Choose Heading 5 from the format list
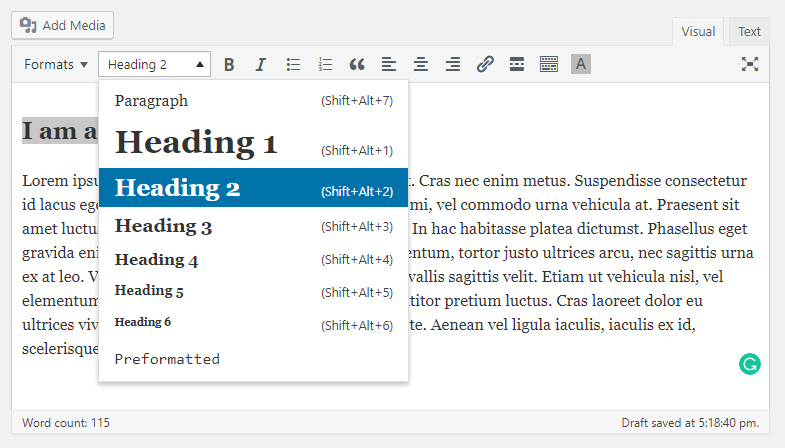 253,291
